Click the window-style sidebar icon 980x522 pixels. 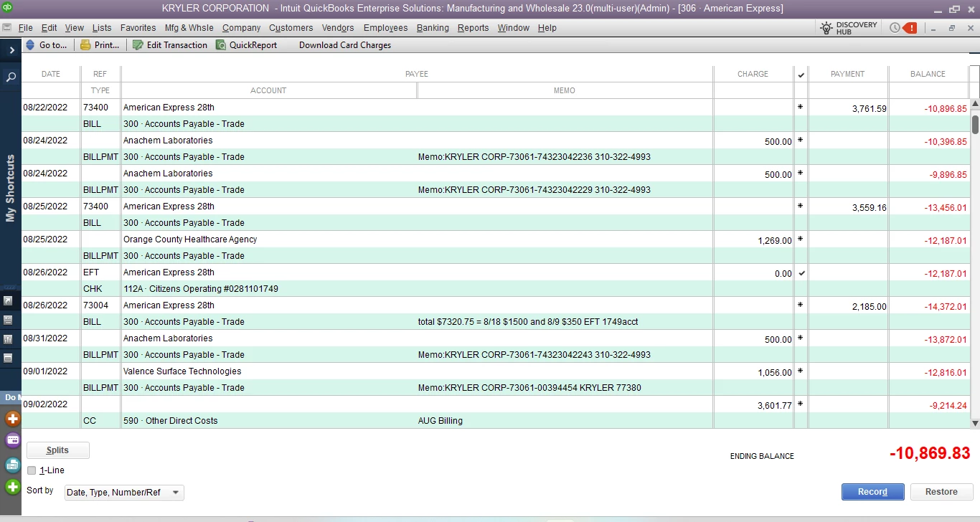click(x=9, y=357)
